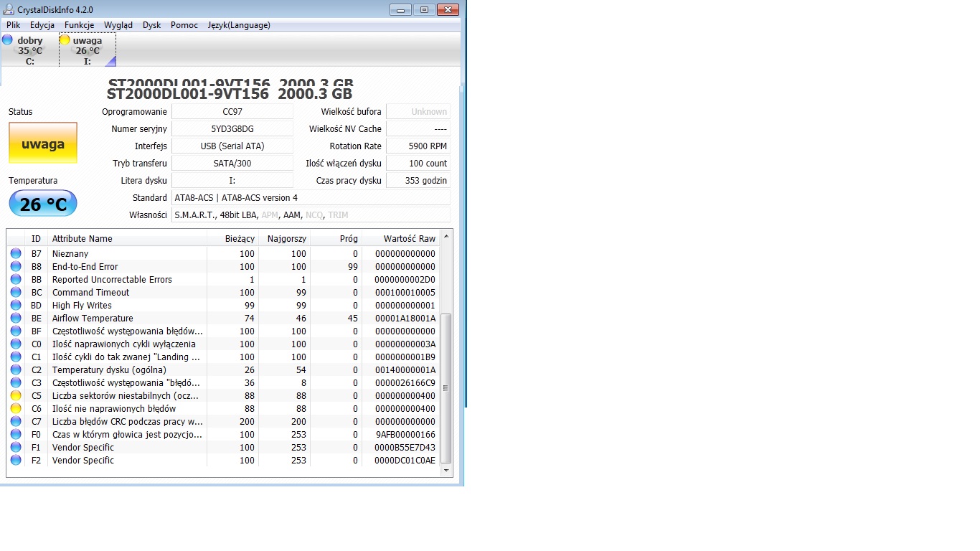Viewport: 980px width, 551px height.
Task: Open the Edycja menu
Action: 42,25
